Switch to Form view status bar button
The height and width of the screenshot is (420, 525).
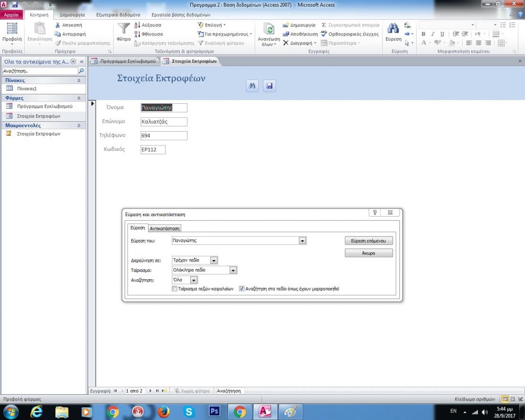[505, 399]
